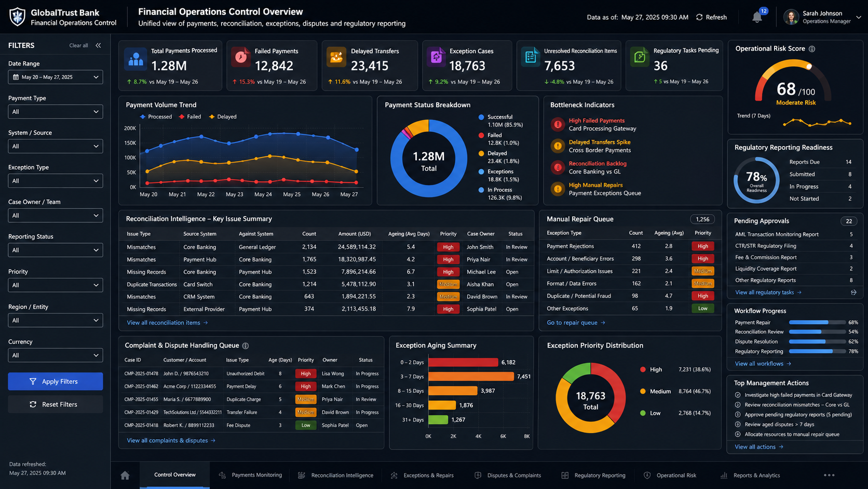The width and height of the screenshot is (868, 489).
Task: Click the Total Payments Processed people icon
Action: click(x=135, y=59)
